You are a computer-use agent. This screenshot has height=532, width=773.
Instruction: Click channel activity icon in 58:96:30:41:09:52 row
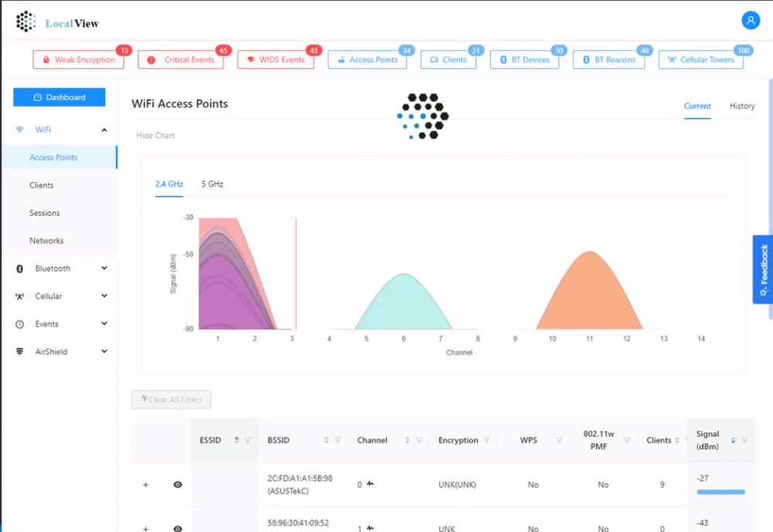[x=370, y=527]
